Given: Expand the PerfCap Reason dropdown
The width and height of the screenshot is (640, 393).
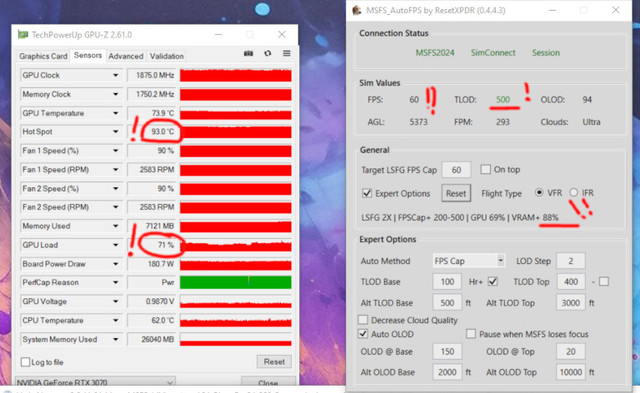Looking at the screenshot, I should click(116, 282).
